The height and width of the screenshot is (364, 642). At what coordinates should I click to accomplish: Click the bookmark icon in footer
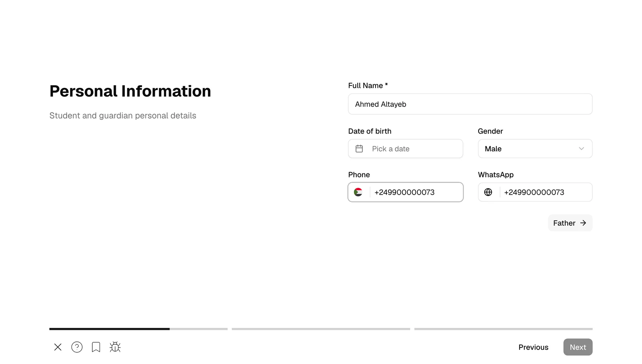[x=96, y=347]
